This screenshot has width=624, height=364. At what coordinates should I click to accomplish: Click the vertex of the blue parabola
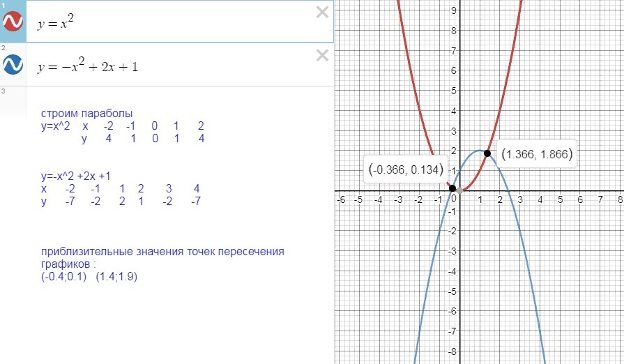[479, 151]
